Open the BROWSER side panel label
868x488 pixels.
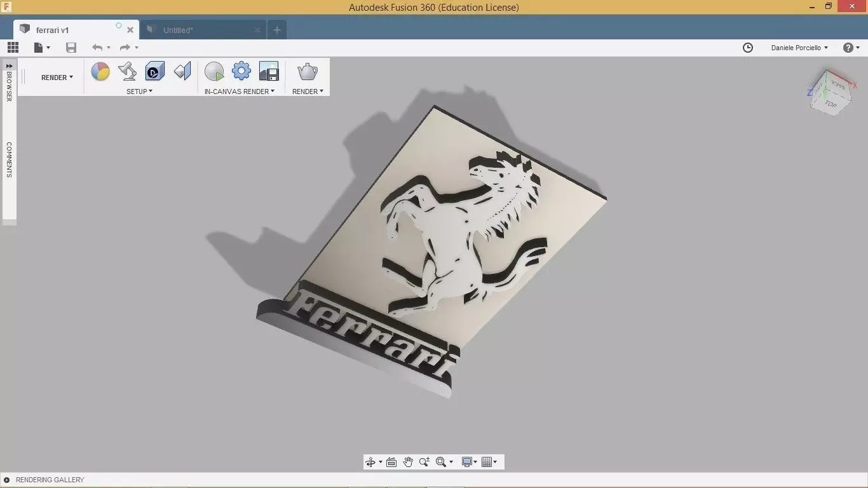pyautogui.click(x=9, y=86)
